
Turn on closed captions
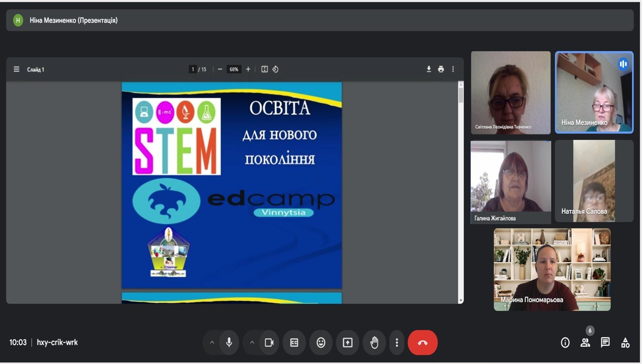coord(294,343)
